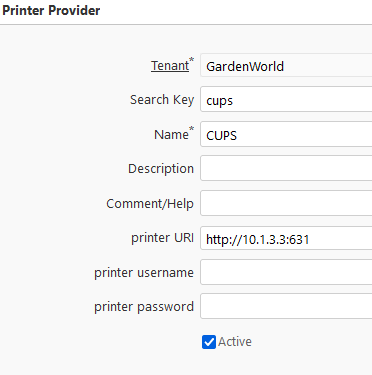Viewport: 372px width, 375px height.
Task: Click the Search Key label text
Action: click(x=162, y=100)
